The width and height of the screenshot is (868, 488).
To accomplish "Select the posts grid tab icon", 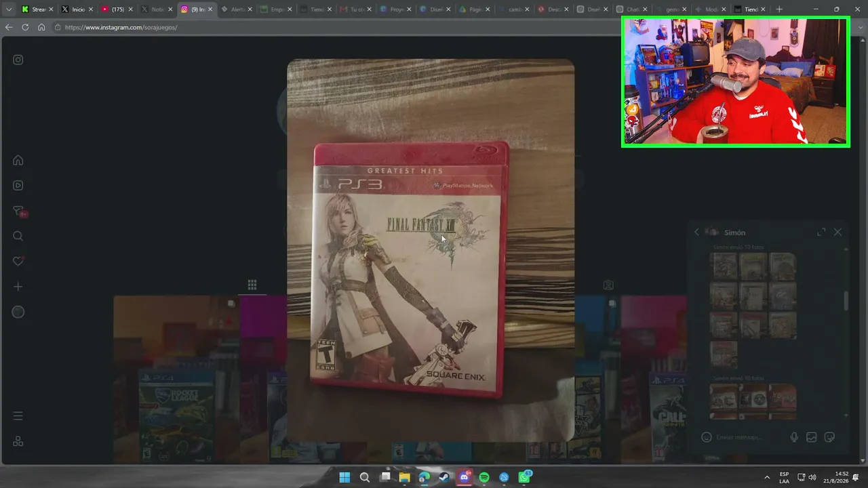I will (252, 285).
